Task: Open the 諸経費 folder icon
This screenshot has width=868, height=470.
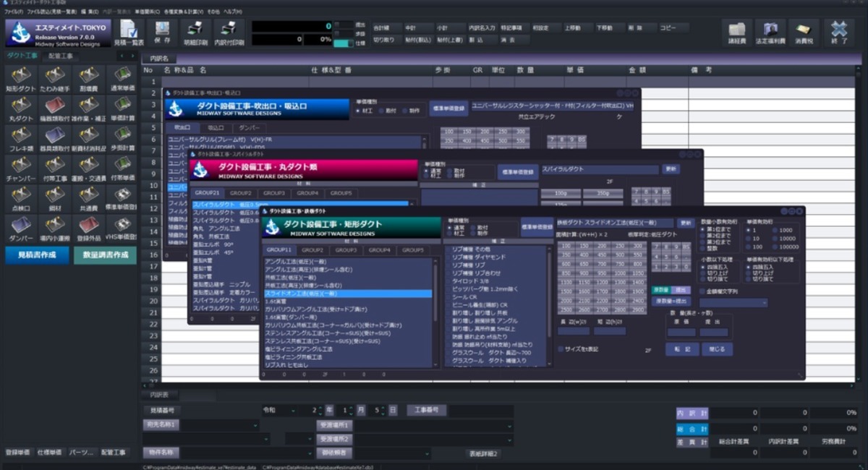Action: click(737, 30)
